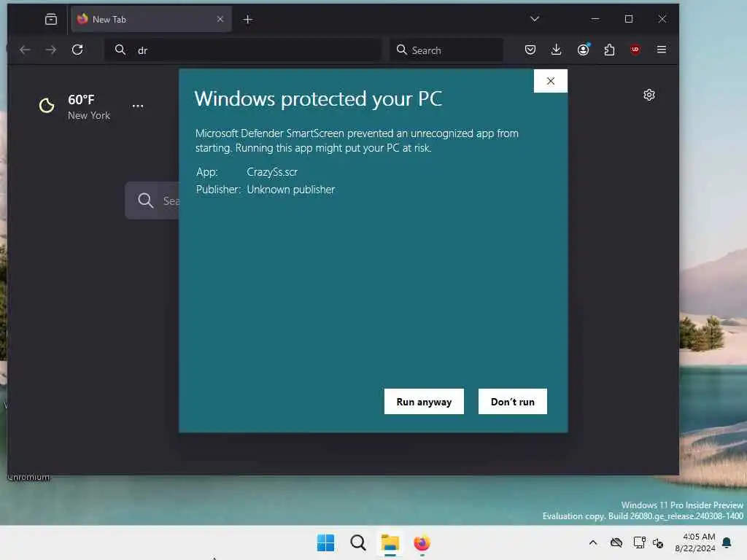Image resolution: width=747 pixels, height=560 pixels.
Task: Open a new tab with the plus button
Action: [248, 19]
